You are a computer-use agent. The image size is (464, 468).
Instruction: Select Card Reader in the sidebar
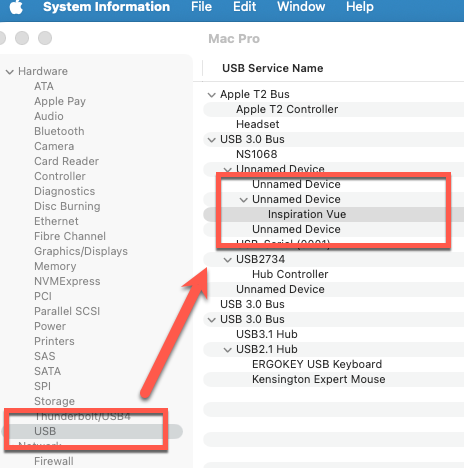66,161
